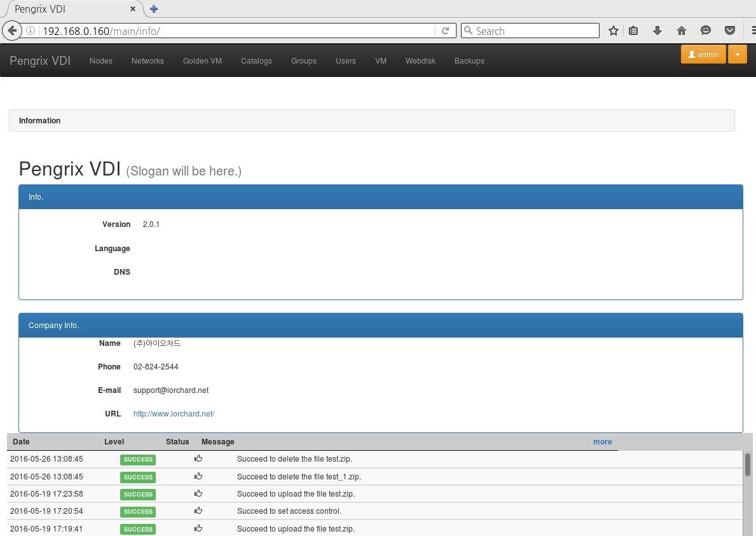Close the Pengrix VDI browser tab

(x=133, y=9)
